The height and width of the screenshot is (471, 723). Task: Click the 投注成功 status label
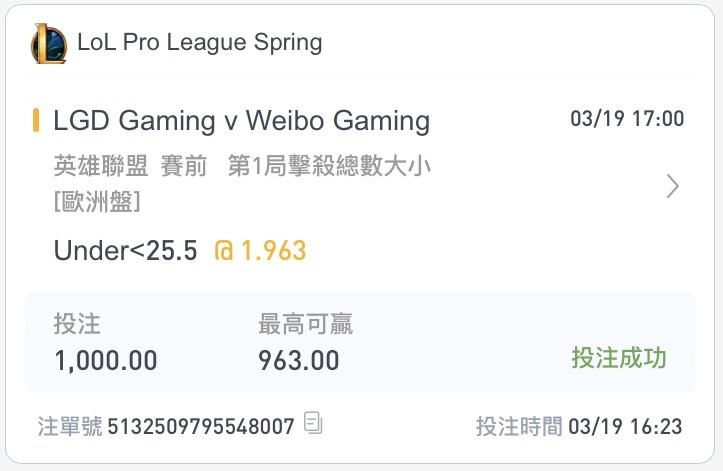point(619,358)
